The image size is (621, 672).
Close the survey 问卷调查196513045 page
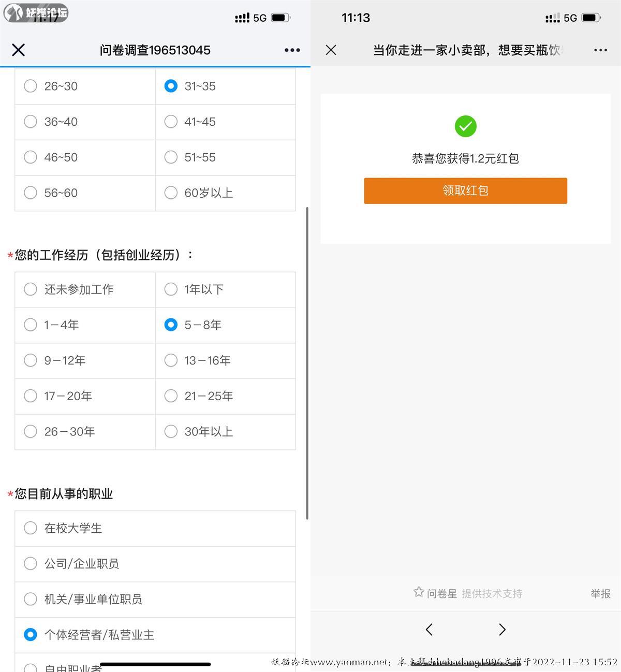(x=19, y=50)
